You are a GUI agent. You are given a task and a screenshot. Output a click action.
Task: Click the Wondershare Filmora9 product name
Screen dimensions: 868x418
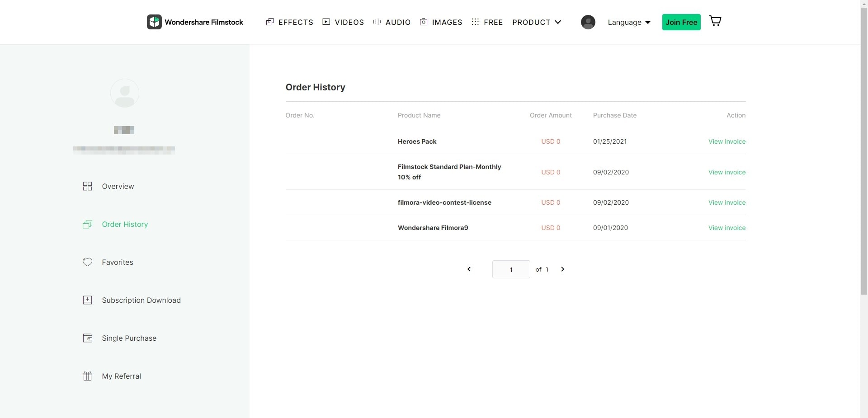[433, 228]
